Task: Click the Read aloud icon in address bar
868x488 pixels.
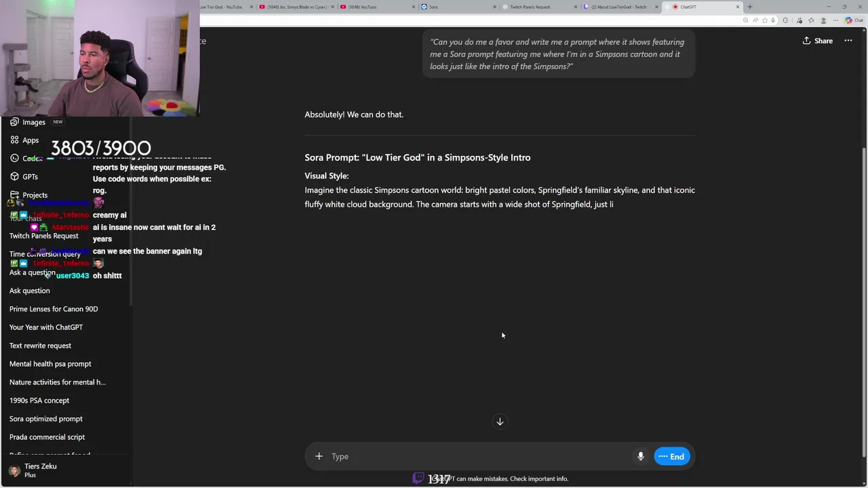Action: 755,20
